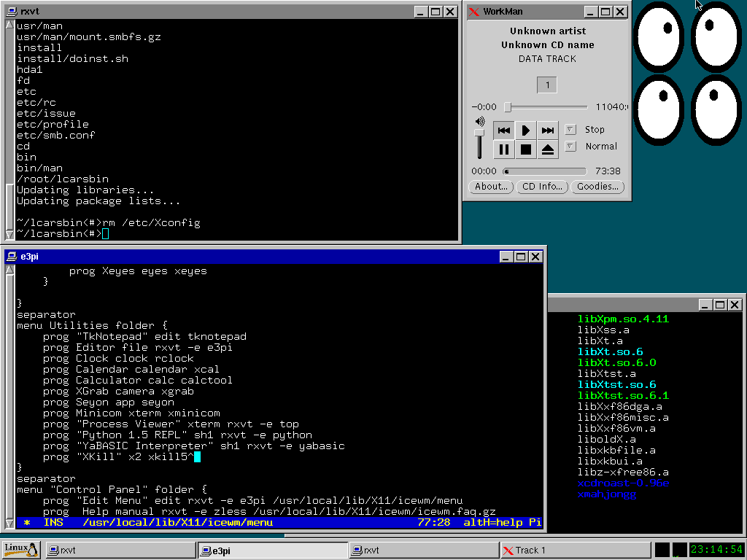The image size is (747, 560).
Task: Click the track position slider handle
Action: (x=508, y=107)
